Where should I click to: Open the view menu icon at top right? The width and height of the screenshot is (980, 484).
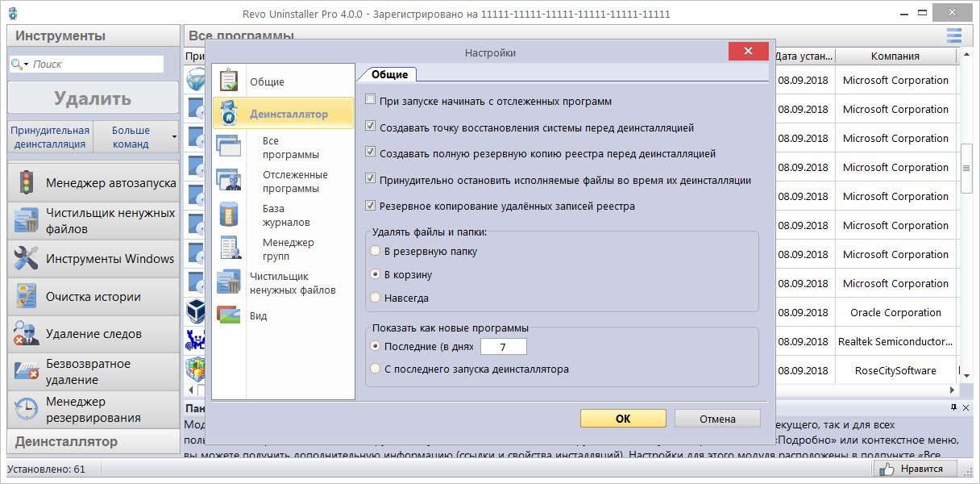point(954,35)
